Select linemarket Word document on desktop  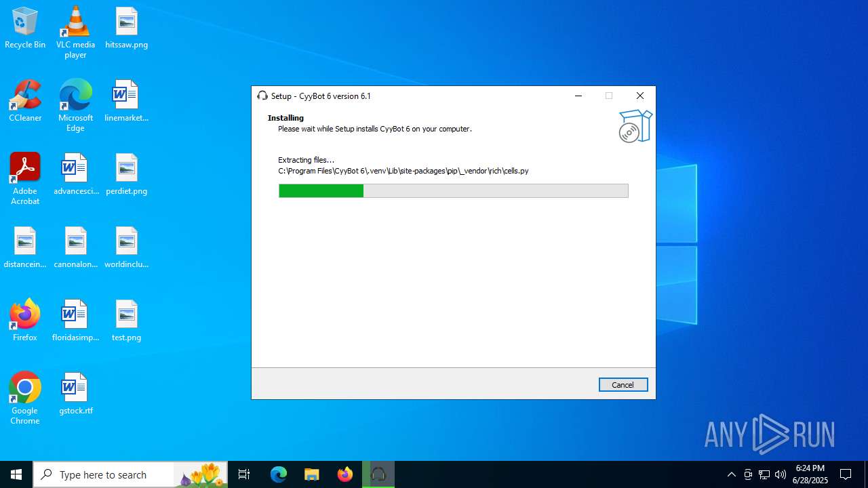tap(126, 102)
